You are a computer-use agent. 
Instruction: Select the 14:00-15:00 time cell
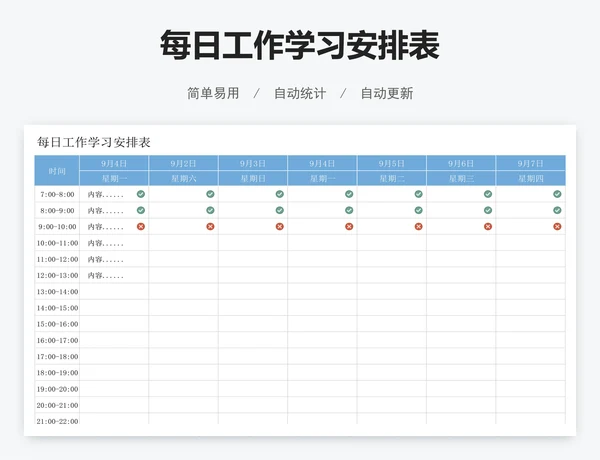coord(57,308)
